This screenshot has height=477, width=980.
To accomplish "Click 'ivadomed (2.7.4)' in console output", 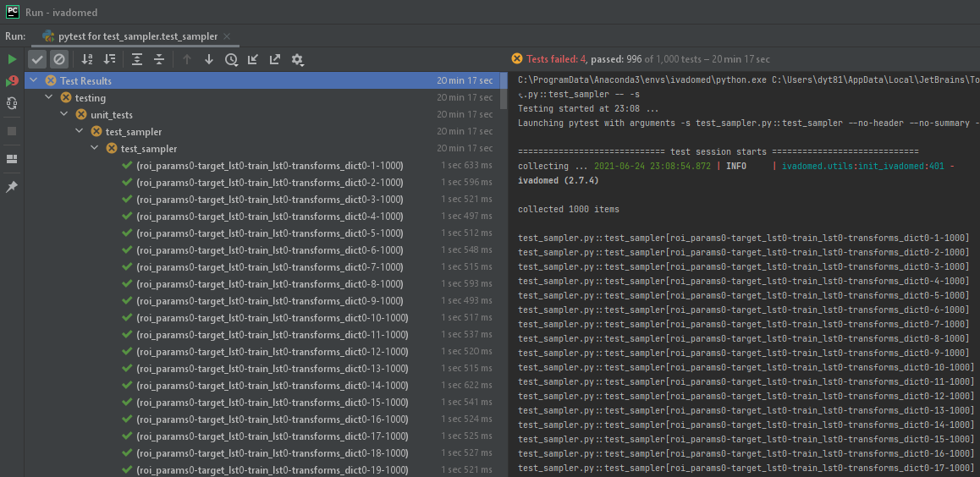I will [x=559, y=180].
